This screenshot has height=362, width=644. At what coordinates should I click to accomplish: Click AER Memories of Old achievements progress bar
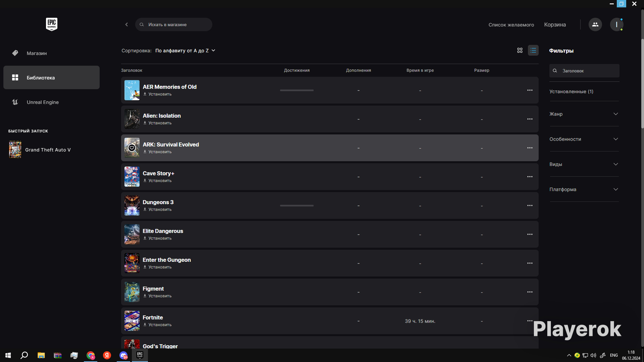coord(297,90)
